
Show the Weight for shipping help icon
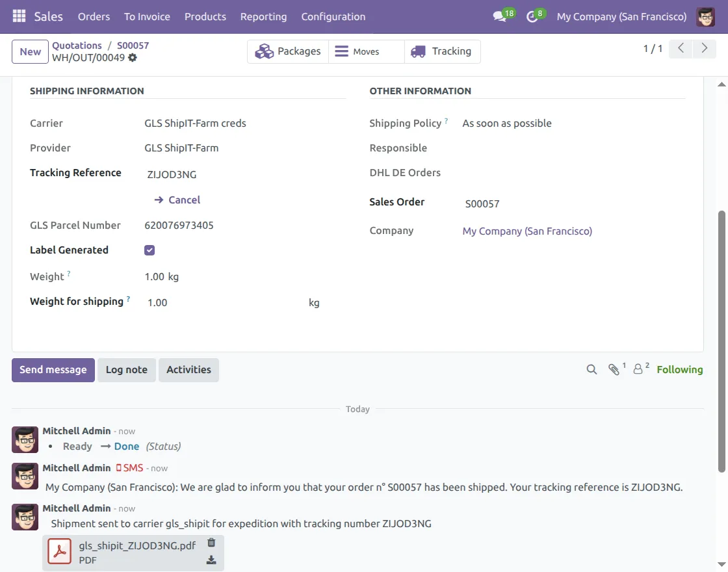(x=128, y=298)
